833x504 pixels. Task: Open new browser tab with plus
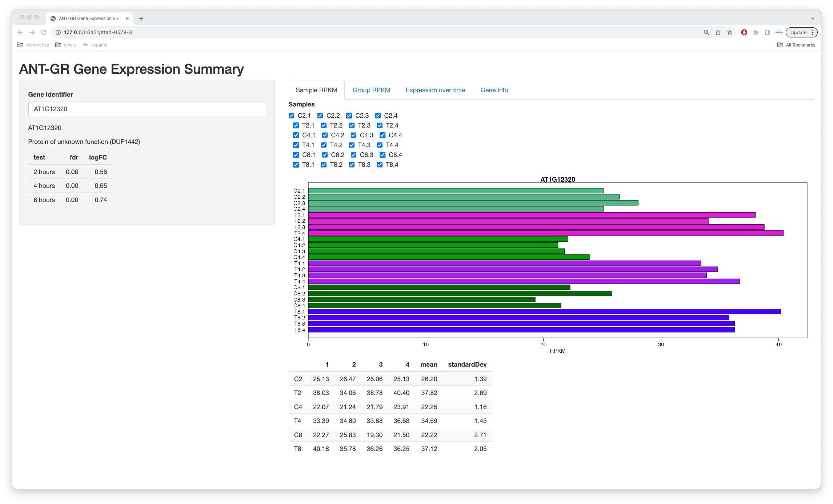(141, 19)
